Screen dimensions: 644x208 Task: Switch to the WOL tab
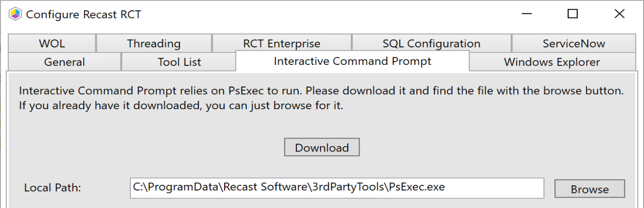[52, 44]
